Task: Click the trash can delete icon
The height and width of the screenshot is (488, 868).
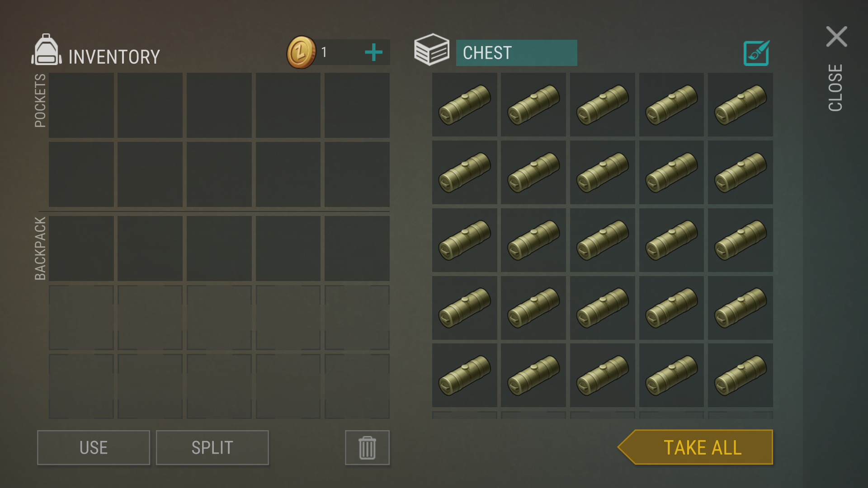Action: pyautogui.click(x=367, y=448)
